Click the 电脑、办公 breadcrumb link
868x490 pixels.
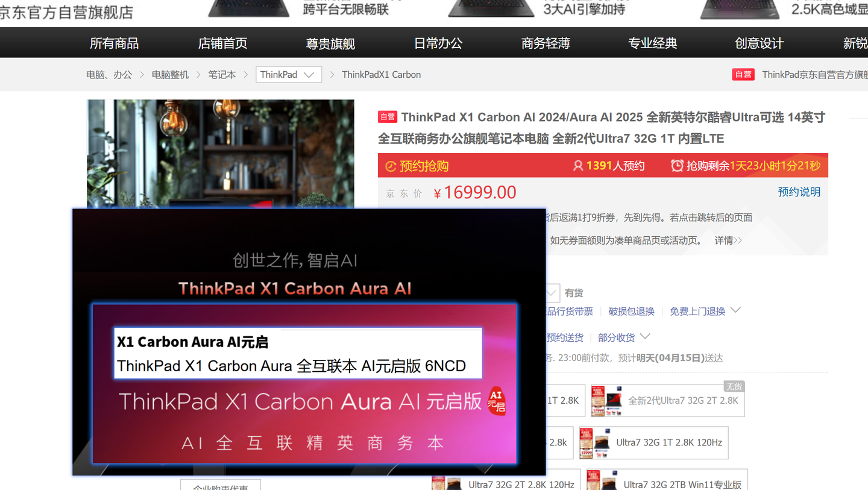tap(109, 75)
